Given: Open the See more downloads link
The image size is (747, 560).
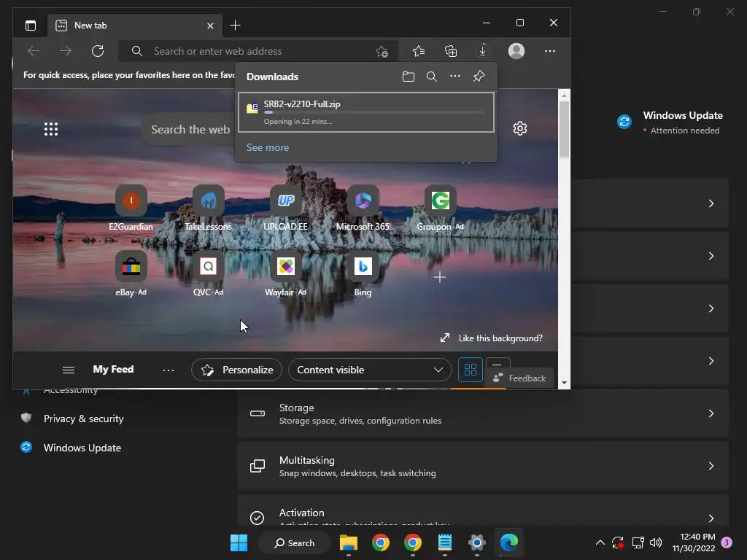Looking at the screenshot, I should (x=268, y=147).
